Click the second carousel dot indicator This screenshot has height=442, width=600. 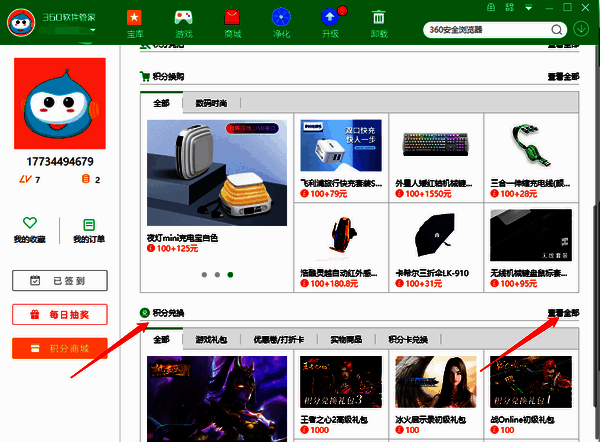tap(217, 275)
